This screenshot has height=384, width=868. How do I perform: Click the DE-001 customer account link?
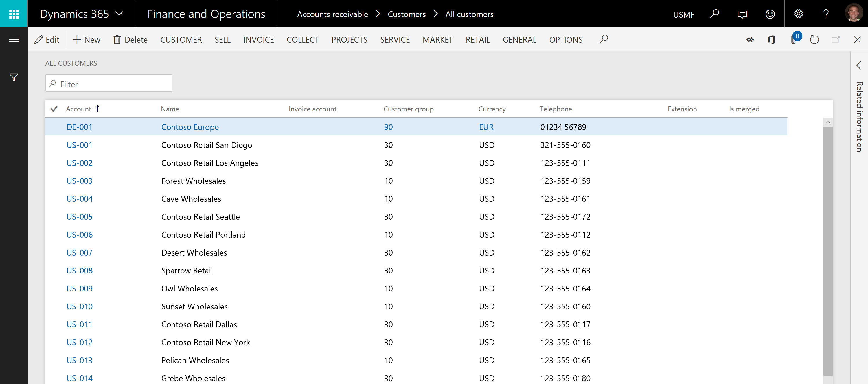point(79,127)
